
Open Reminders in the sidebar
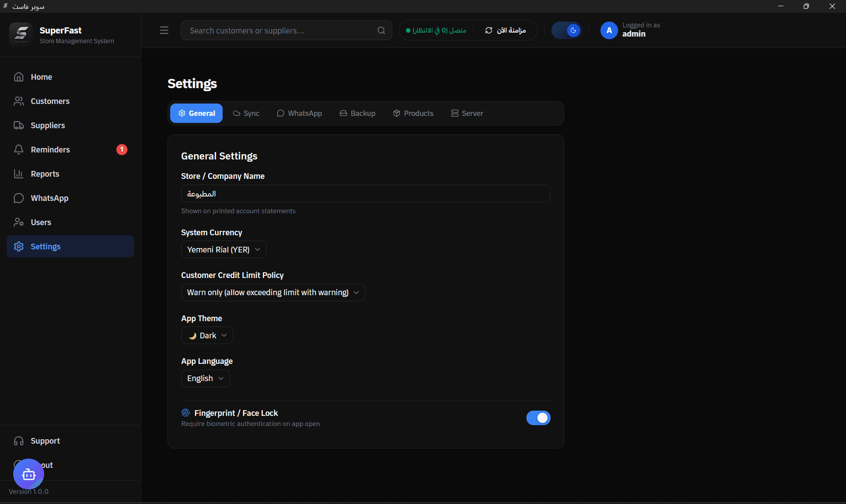pos(70,149)
